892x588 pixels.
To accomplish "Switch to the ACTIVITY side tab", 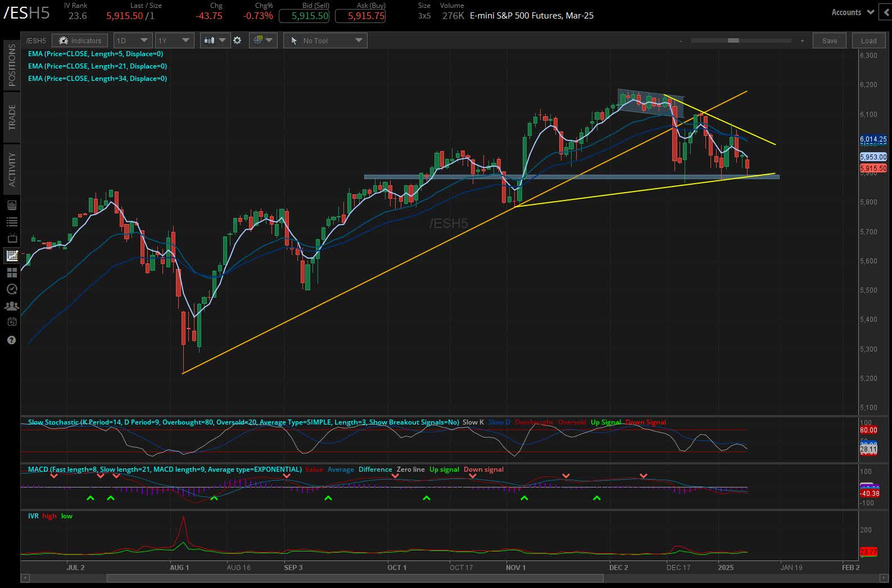I will pos(12,169).
